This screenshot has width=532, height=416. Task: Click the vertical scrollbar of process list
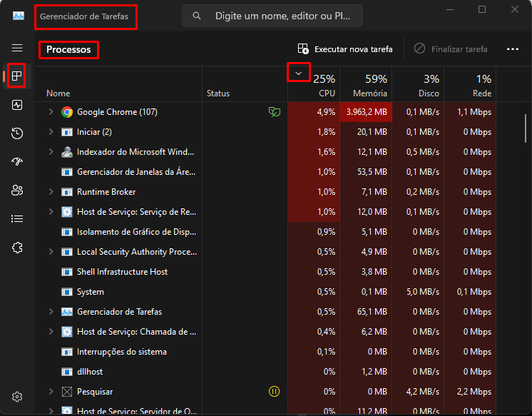(x=525, y=128)
